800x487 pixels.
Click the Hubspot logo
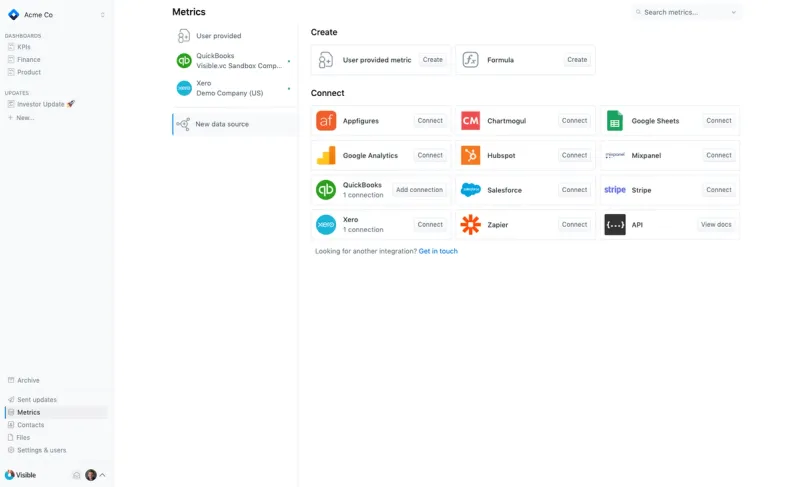470,156
